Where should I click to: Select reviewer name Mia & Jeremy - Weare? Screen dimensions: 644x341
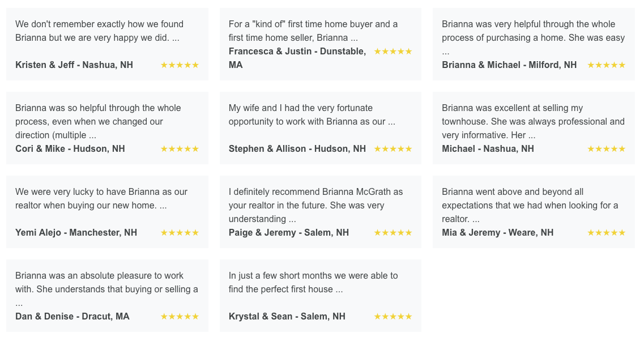(498, 233)
